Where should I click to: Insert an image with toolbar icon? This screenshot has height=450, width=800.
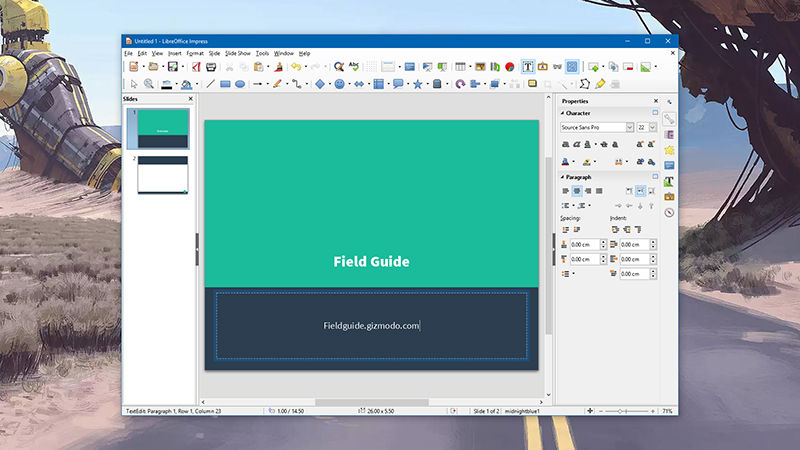coord(480,67)
